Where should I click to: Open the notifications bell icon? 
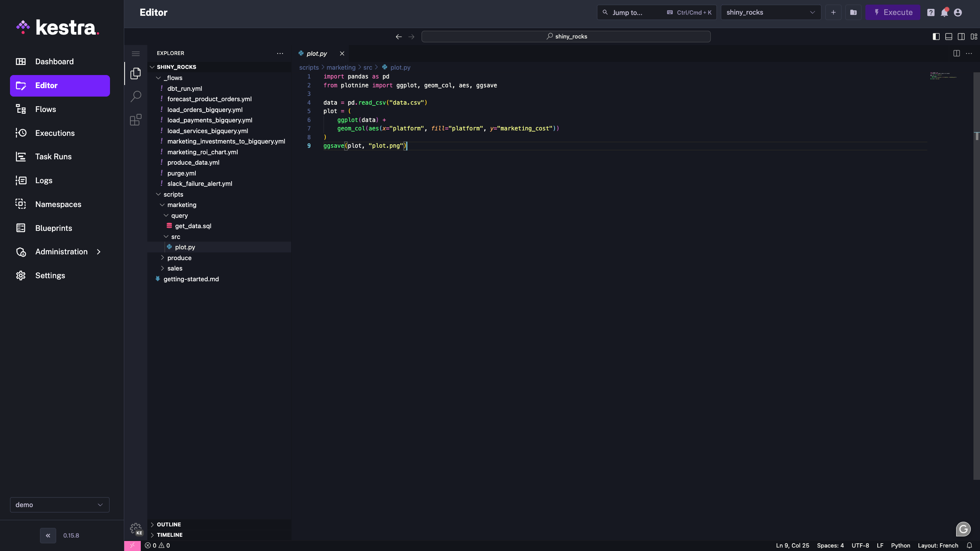pyautogui.click(x=944, y=12)
